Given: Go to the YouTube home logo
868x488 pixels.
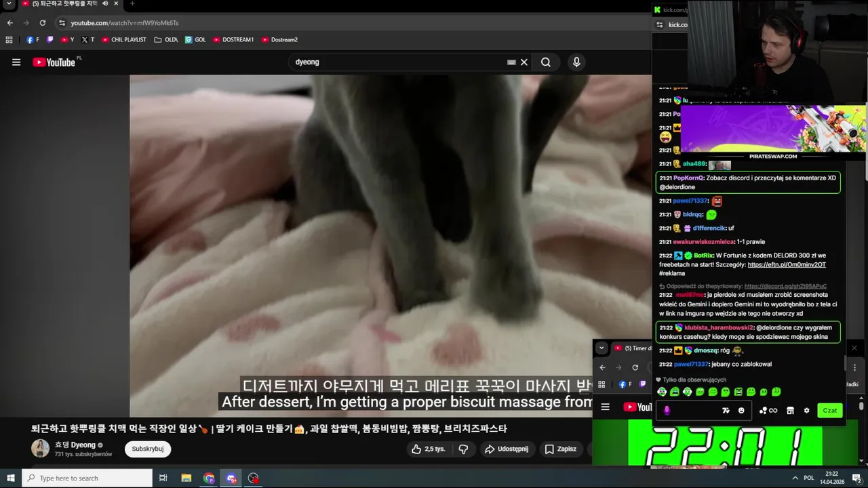Looking at the screenshot, I should pyautogui.click(x=54, y=62).
